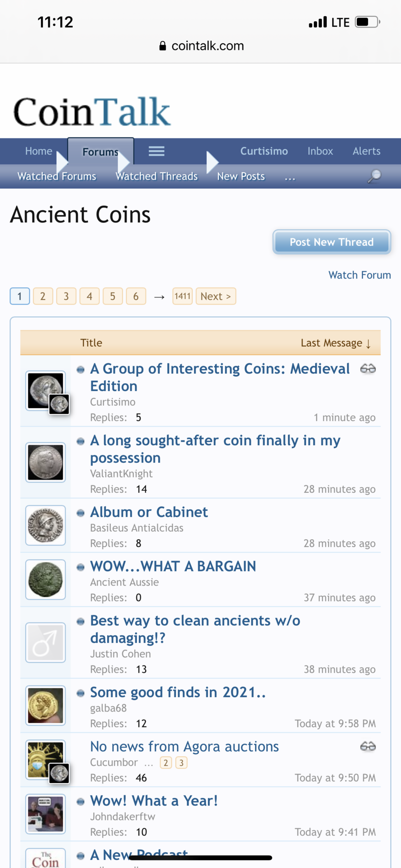Open the hamburger menu icon

[156, 151]
